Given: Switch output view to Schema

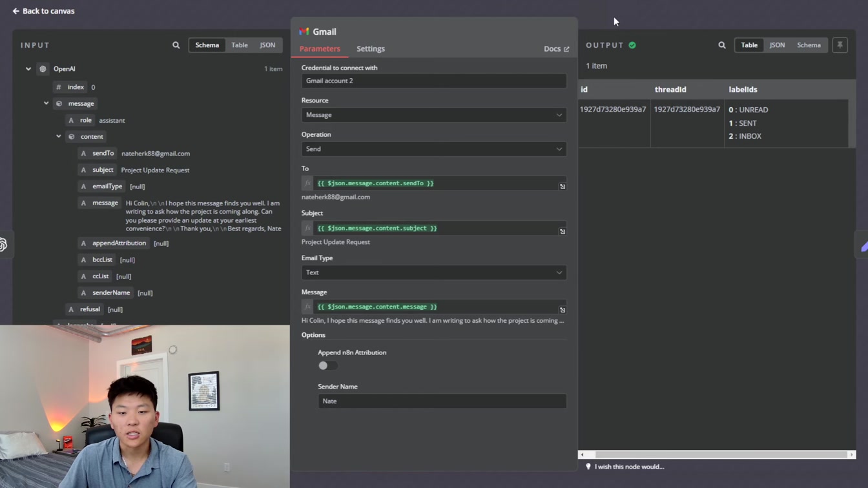Looking at the screenshot, I should (x=809, y=45).
